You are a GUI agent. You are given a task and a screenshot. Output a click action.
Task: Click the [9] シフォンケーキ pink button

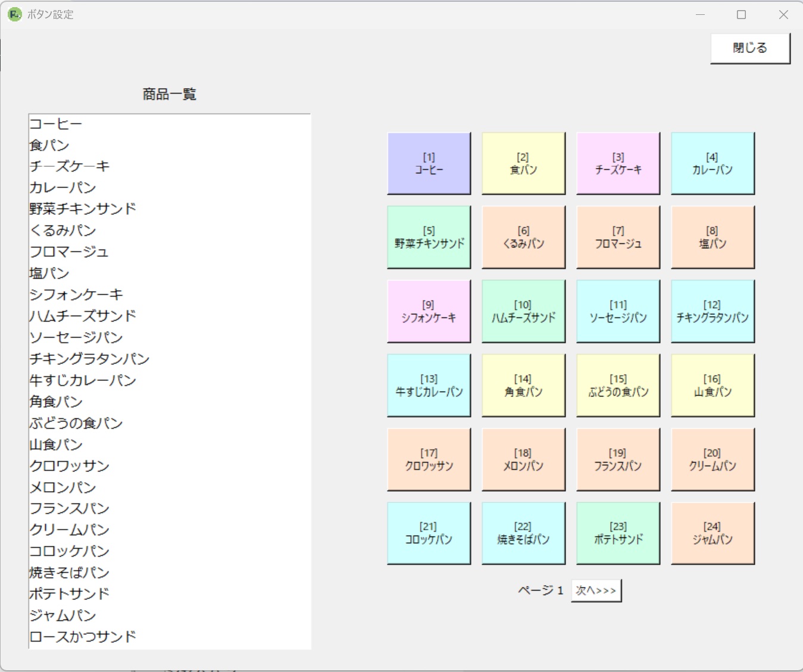coord(428,310)
